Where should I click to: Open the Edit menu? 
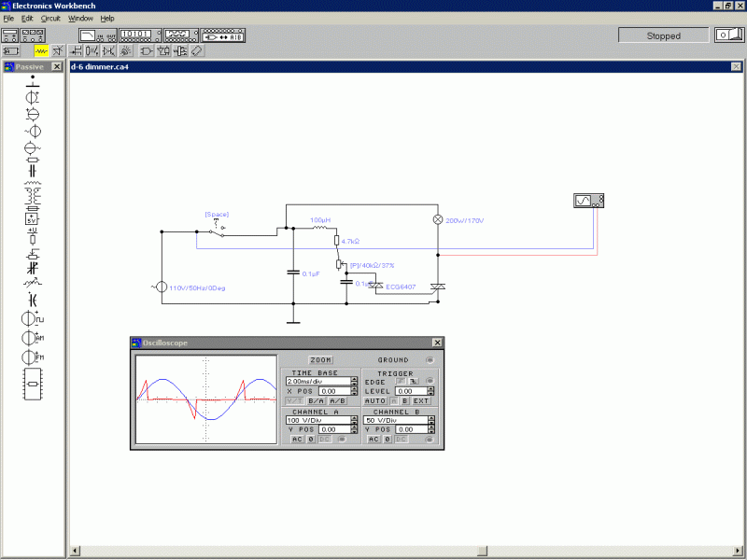click(x=27, y=18)
